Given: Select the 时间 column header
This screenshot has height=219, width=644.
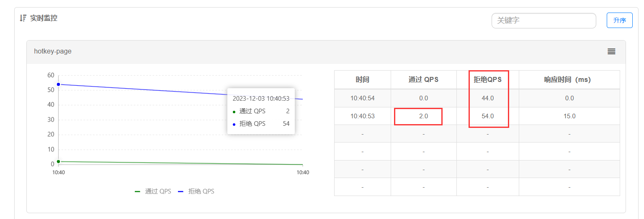Looking at the screenshot, I should click(362, 79).
